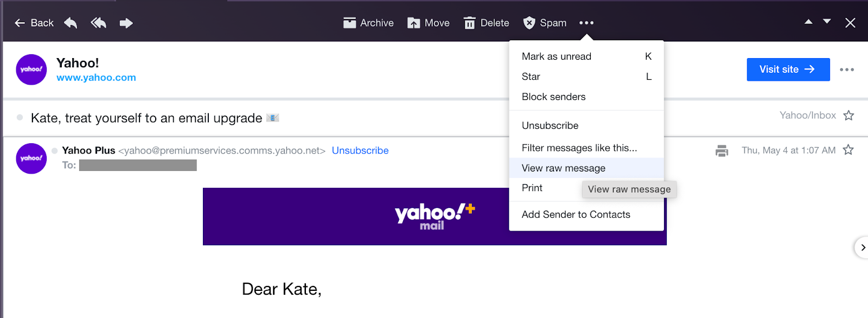This screenshot has width=868, height=318.
Task: Open options dots beside Visit site
Action: point(847,69)
